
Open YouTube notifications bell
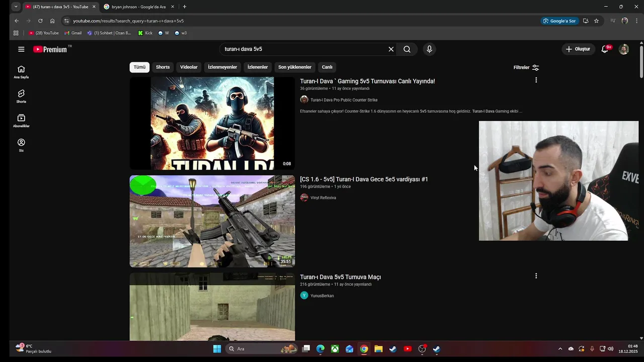(605, 49)
